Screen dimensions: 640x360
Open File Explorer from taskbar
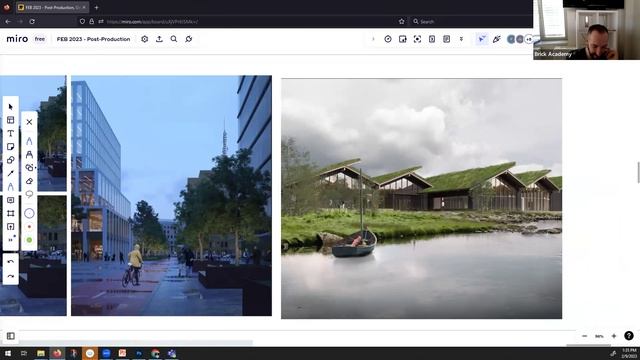41,353
